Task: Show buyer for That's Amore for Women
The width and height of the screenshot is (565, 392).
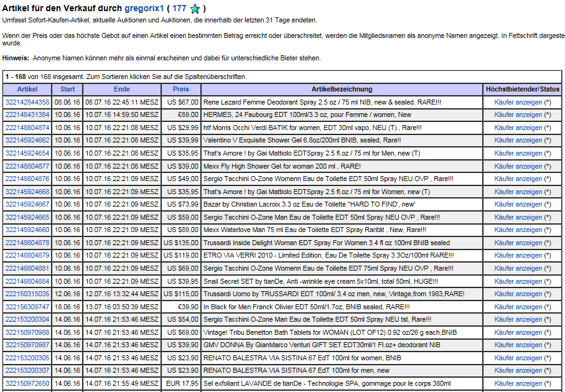Action: 518,192
